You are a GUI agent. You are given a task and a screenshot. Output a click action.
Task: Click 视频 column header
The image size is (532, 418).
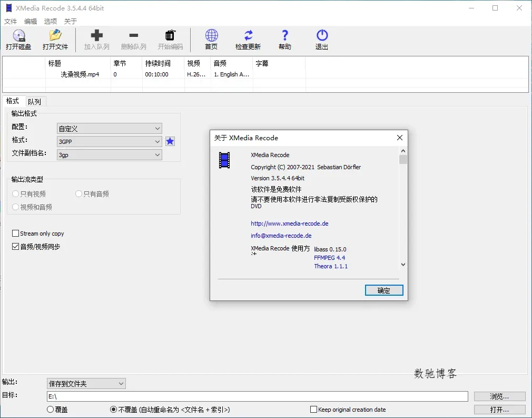198,63
